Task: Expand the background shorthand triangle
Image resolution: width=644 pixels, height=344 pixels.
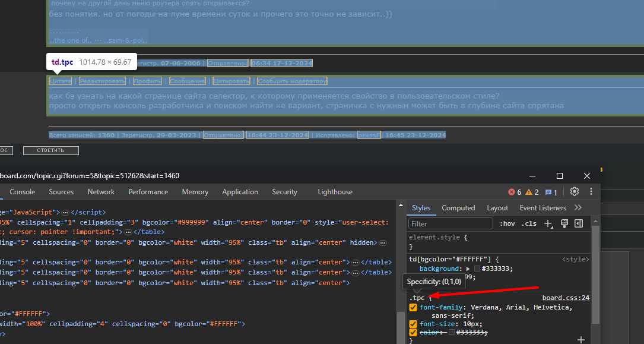Action: 468,269
